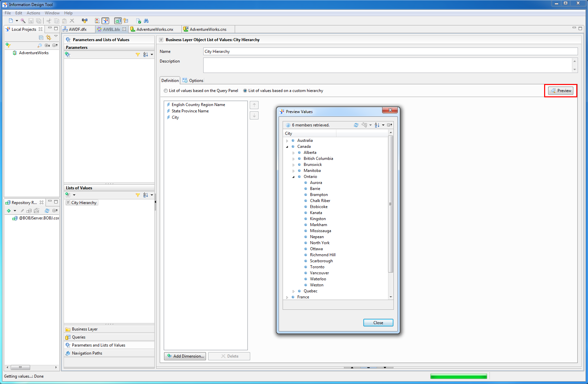This screenshot has height=384, width=588.
Task: Click the Local Projects magnifier search icon
Action: point(40,45)
